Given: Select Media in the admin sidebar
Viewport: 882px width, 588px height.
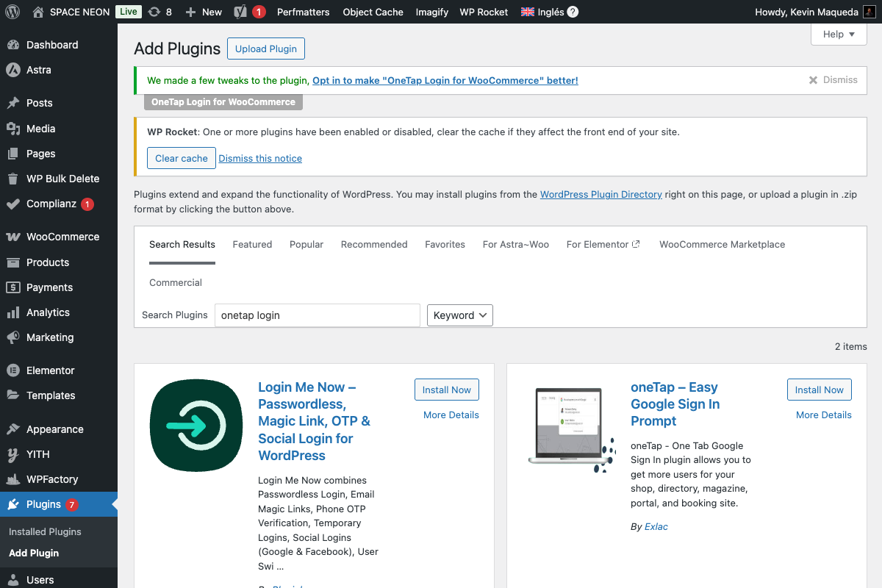Looking at the screenshot, I should coord(42,128).
